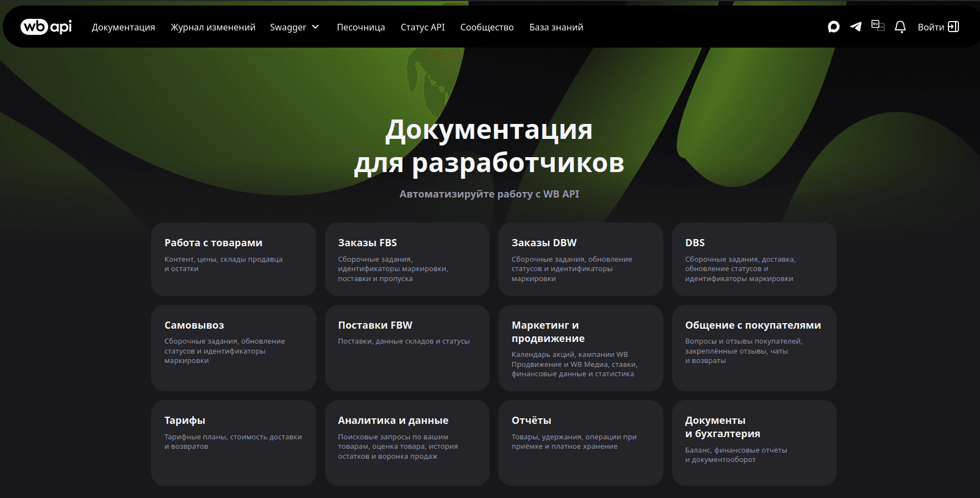Open the Отчёты card
Image resolution: width=980 pixels, height=498 pixels.
[x=581, y=443]
